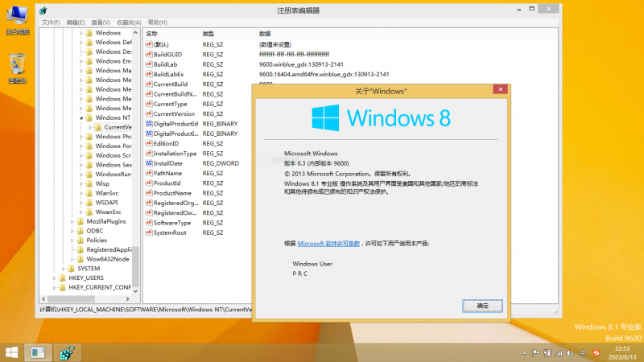Image resolution: width=644 pixels, height=362 pixels.
Task: Select the WSDAPI tree item
Action: coord(106,203)
